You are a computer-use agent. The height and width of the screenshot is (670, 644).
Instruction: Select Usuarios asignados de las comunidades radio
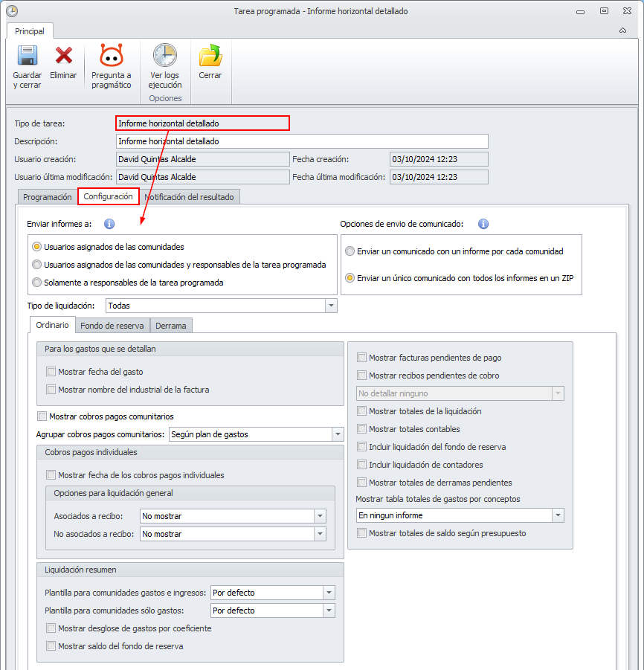(37, 247)
